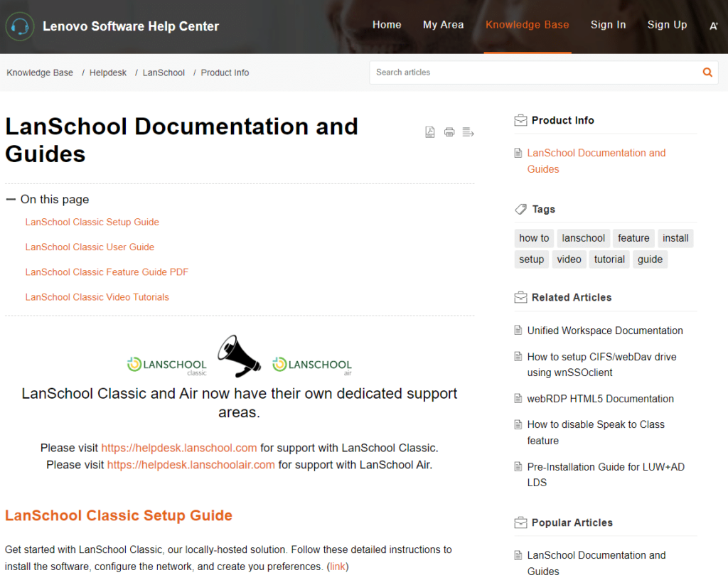
Task: Export article as PDF icon
Action: 430,132
